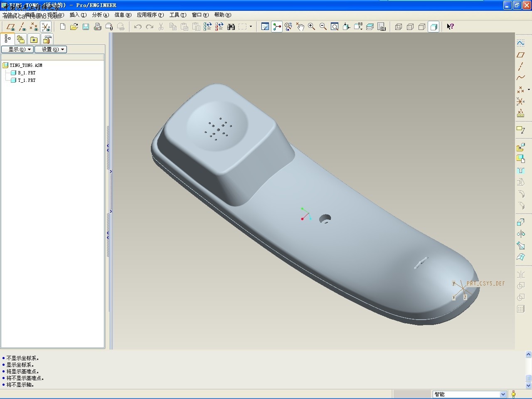Image resolution: width=532 pixels, height=399 pixels.
Task: Open the 插入 menu
Action: tap(78, 15)
